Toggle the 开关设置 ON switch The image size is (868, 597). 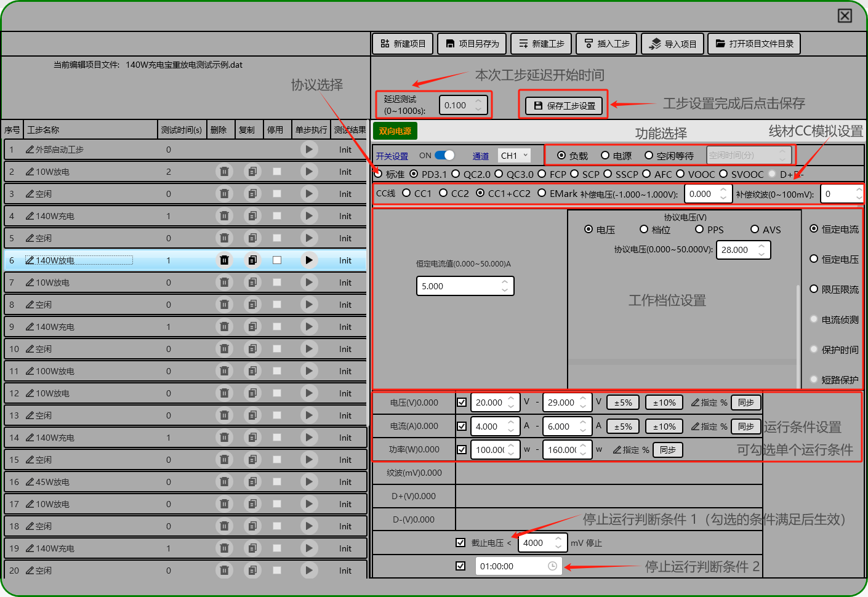tap(444, 156)
